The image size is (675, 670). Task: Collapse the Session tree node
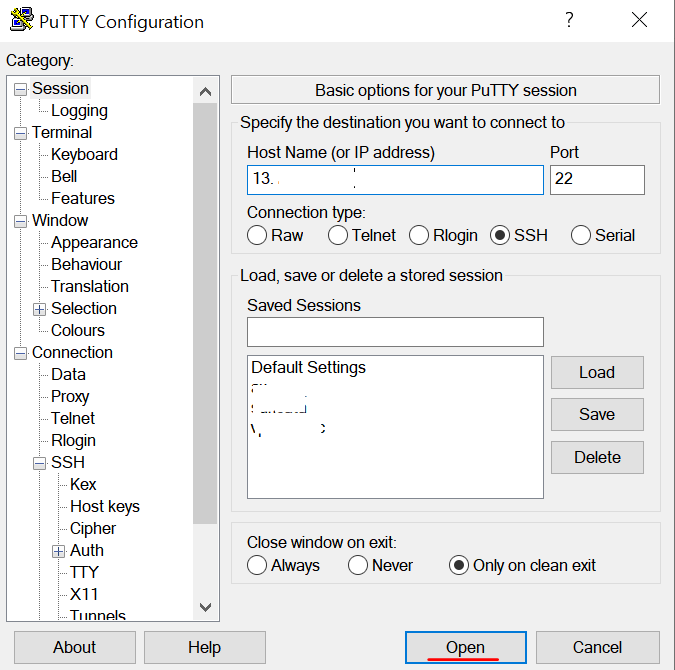[20, 89]
